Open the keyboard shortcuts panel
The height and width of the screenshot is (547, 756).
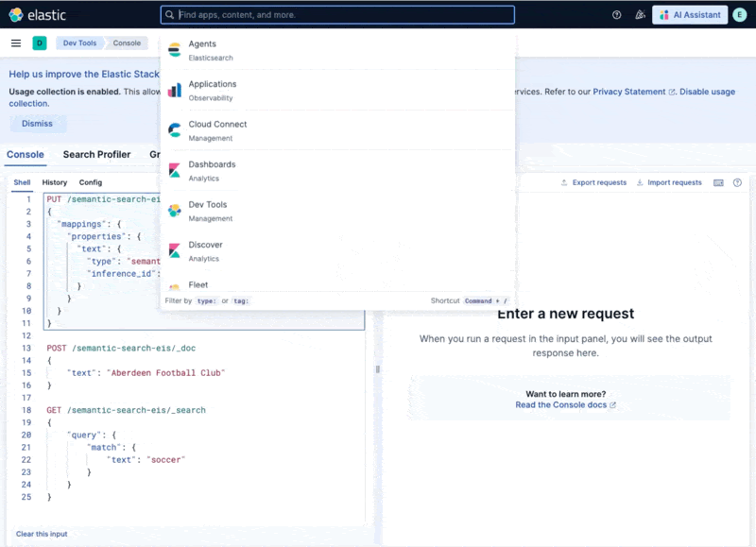click(719, 182)
